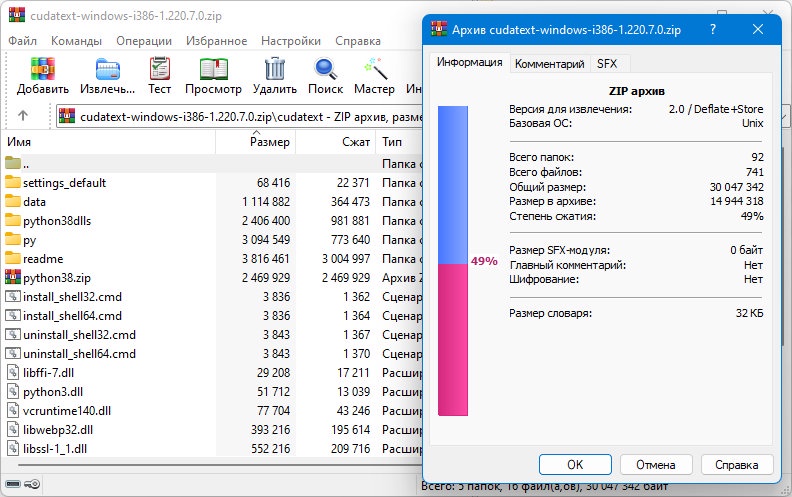
Task: Click the Добавить (Add) toolbar icon
Action: [x=42, y=69]
